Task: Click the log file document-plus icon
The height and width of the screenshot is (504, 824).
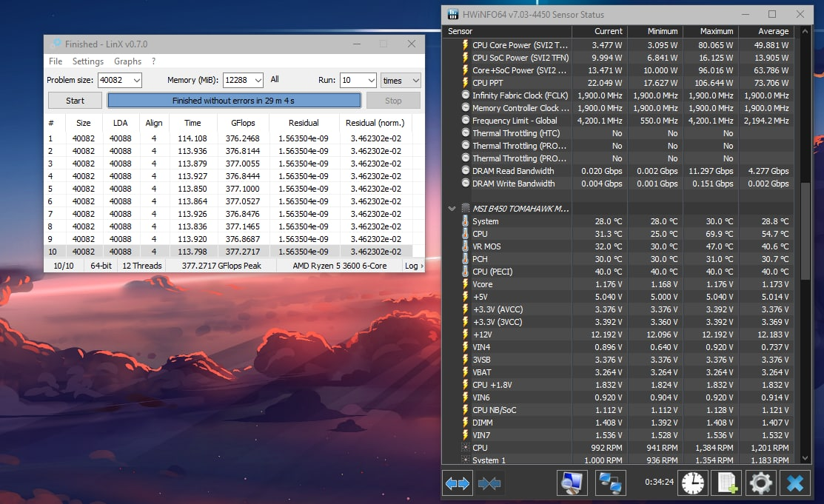Action: pyautogui.click(x=726, y=483)
